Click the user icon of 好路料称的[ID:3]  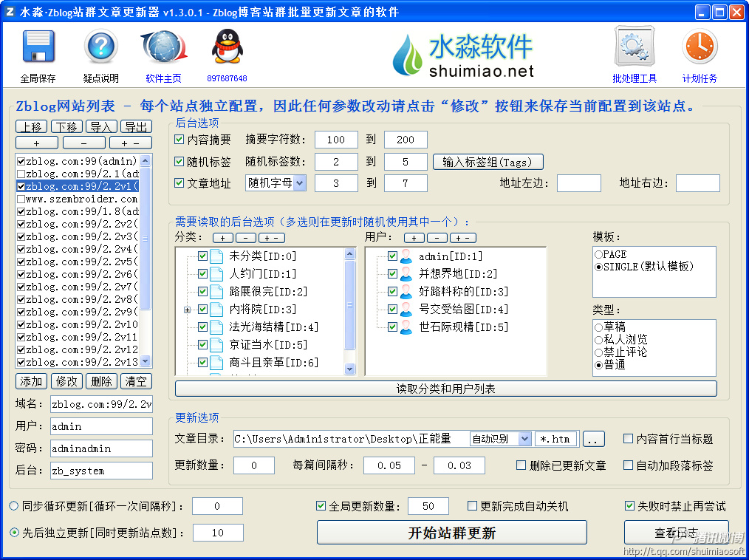[406, 292]
